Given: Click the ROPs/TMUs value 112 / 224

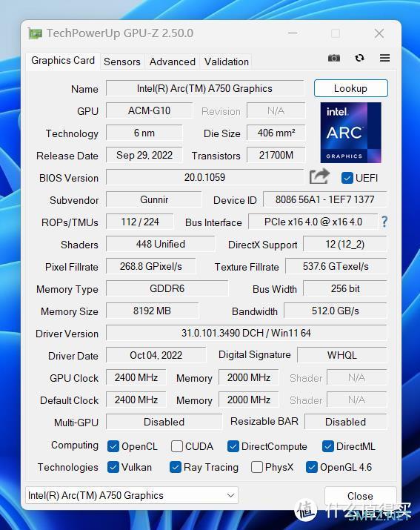Looking at the screenshot, I should point(140,222).
